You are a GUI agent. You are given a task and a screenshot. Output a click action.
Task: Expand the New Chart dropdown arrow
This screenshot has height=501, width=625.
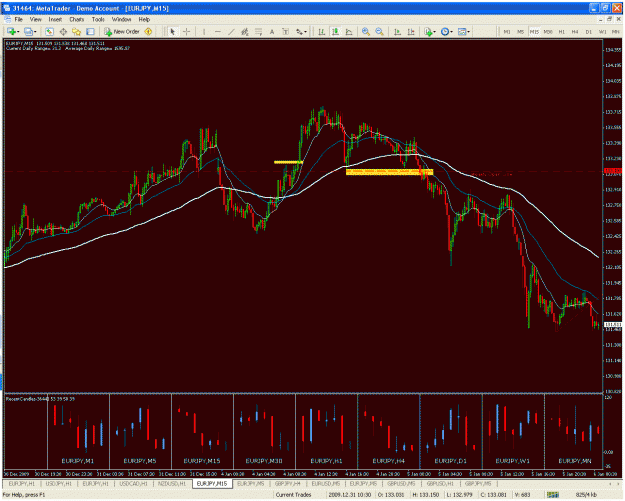coord(18,31)
